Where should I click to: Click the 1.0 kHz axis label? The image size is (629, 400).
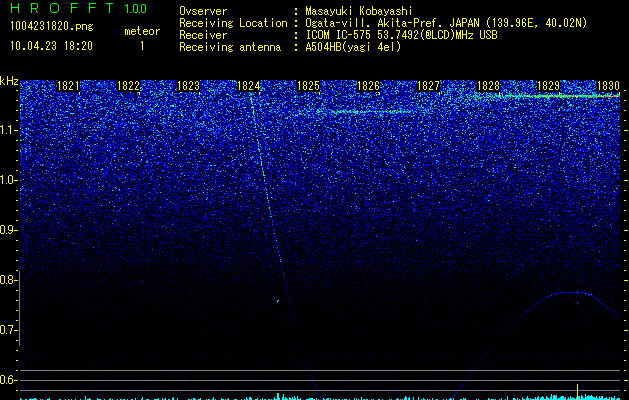click(x=9, y=180)
